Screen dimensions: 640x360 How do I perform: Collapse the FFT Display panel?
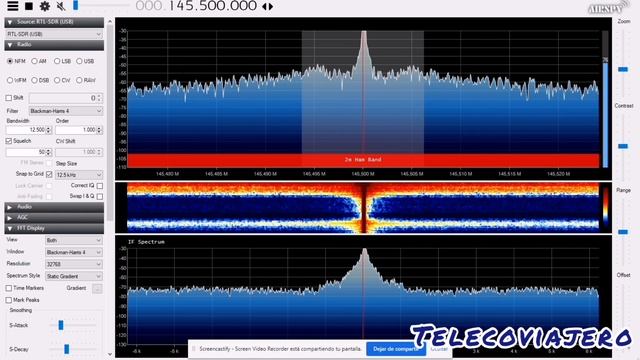tap(54, 228)
